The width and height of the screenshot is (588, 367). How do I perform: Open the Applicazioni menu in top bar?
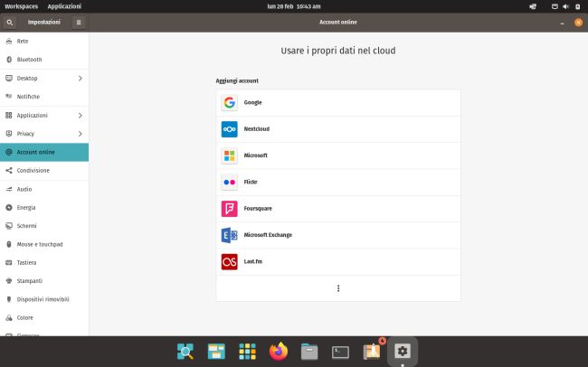64,6
